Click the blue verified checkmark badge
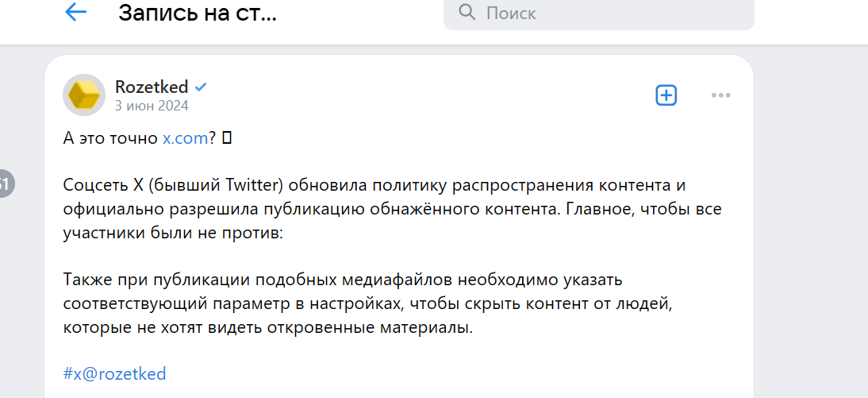This screenshot has width=868, height=398. [x=202, y=87]
